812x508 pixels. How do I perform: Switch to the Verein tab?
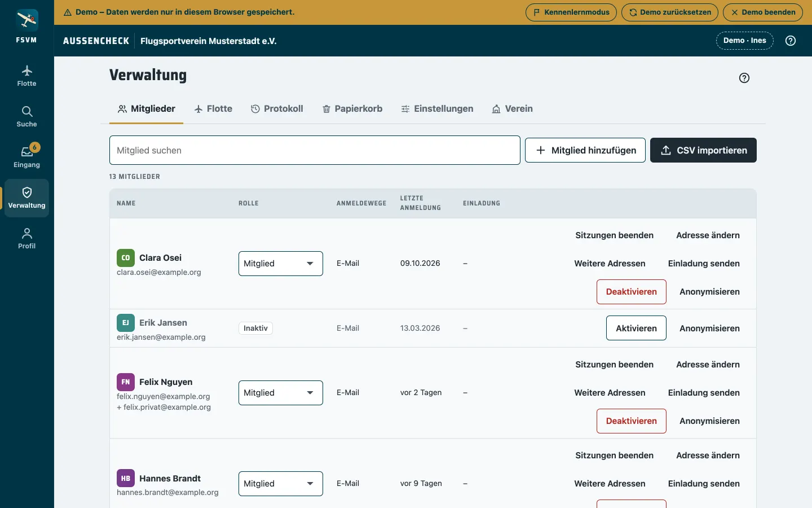(x=512, y=109)
